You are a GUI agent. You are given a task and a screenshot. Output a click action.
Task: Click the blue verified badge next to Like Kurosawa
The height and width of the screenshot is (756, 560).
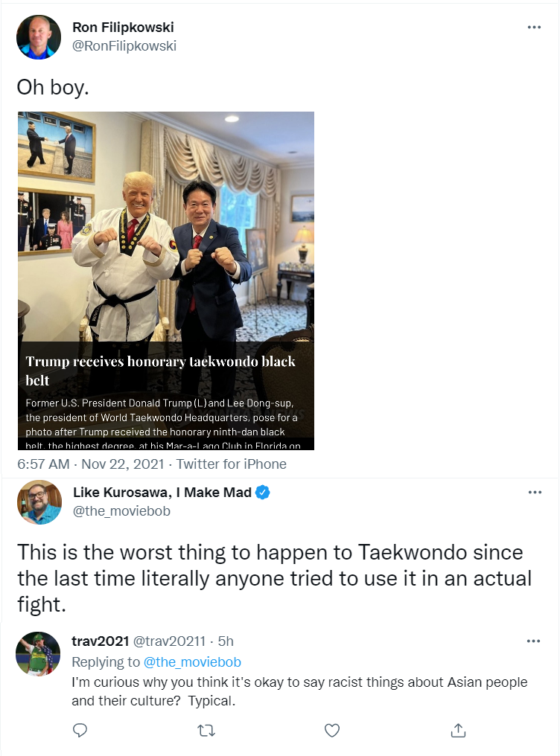(x=262, y=493)
